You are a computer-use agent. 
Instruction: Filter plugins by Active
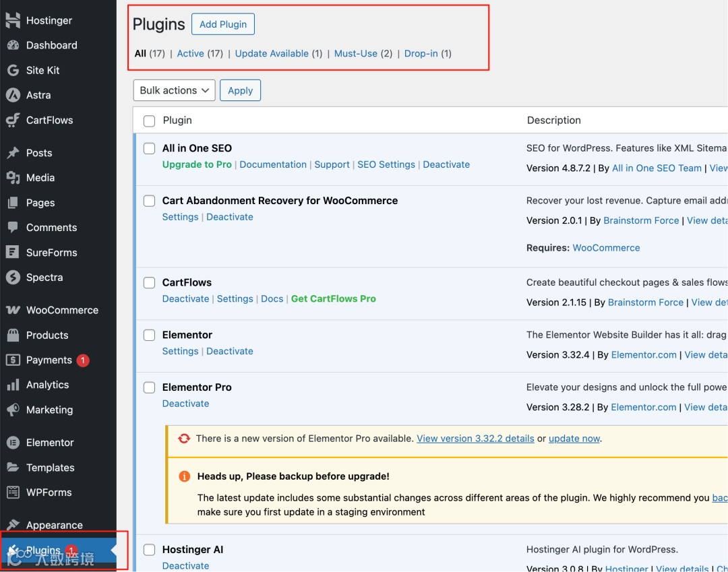(x=190, y=53)
